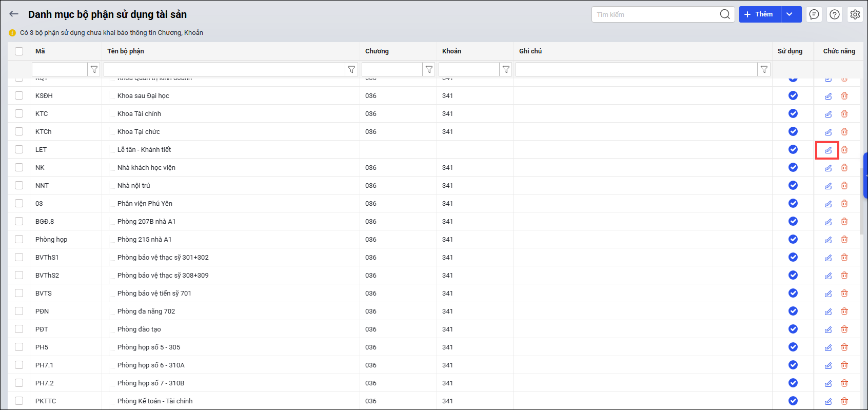868x410 pixels.
Task: Expand the dropdown arrow beside Thêm
Action: 791,14
